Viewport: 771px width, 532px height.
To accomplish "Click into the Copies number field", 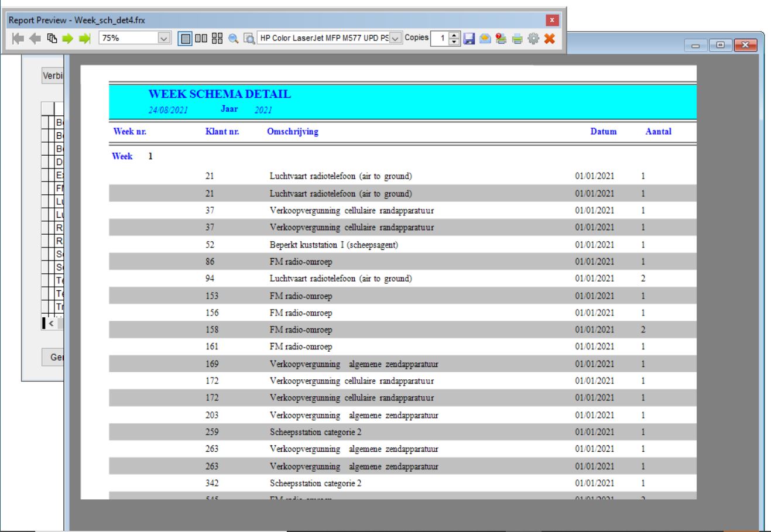I will click(x=440, y=39).
